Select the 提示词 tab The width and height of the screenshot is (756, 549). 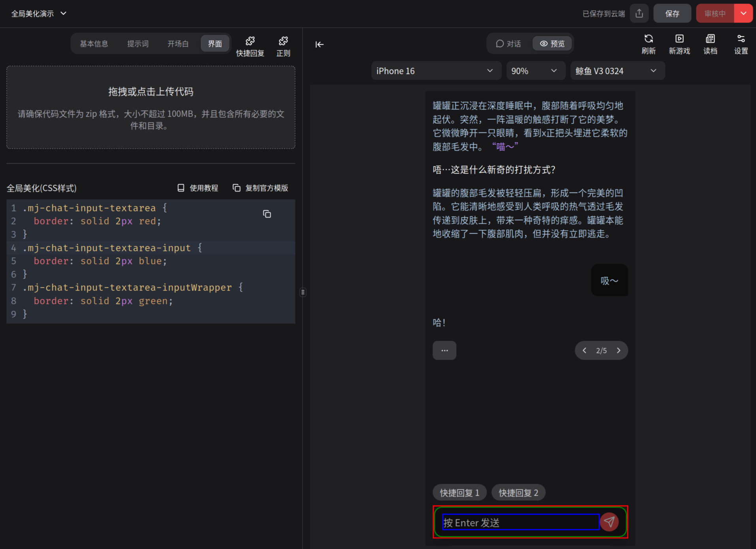(137, 43)
